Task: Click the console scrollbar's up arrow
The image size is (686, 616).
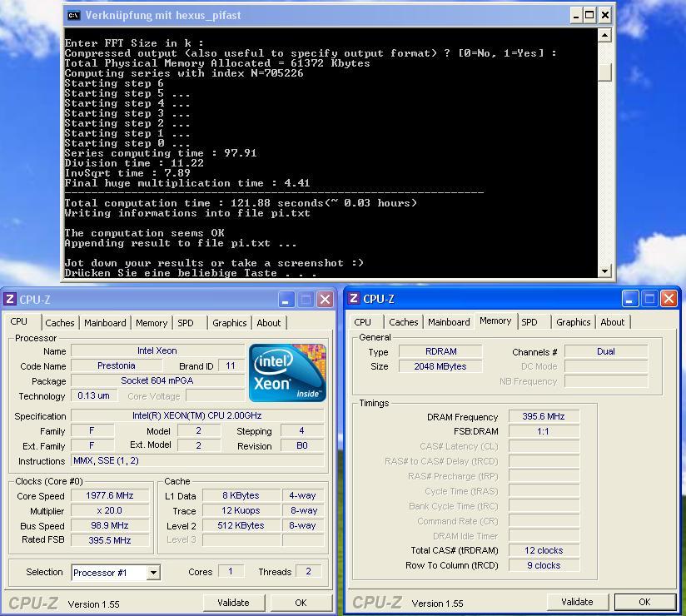Action: click(604, 35)
